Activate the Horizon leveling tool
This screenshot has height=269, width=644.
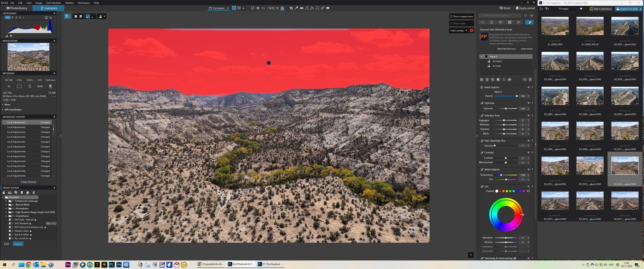302,8
